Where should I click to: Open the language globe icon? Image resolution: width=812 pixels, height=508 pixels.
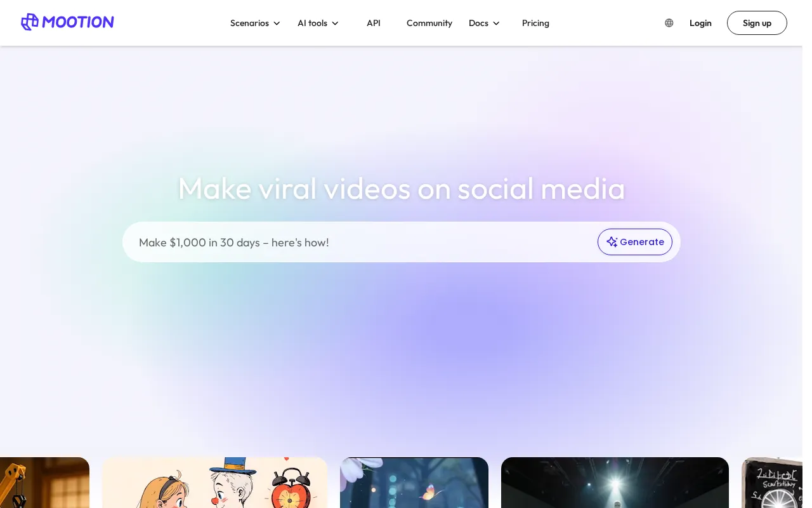point(669,23)
